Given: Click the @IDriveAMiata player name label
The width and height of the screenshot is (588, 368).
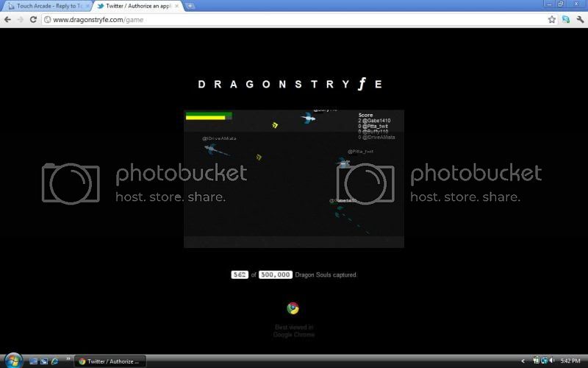Looking at the screenshot, I should pos(219,138).
